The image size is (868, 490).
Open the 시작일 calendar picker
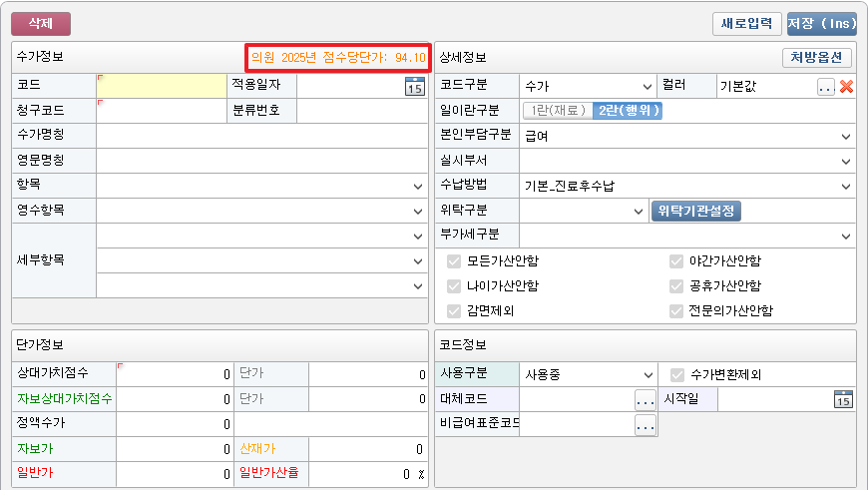[843, 400]
